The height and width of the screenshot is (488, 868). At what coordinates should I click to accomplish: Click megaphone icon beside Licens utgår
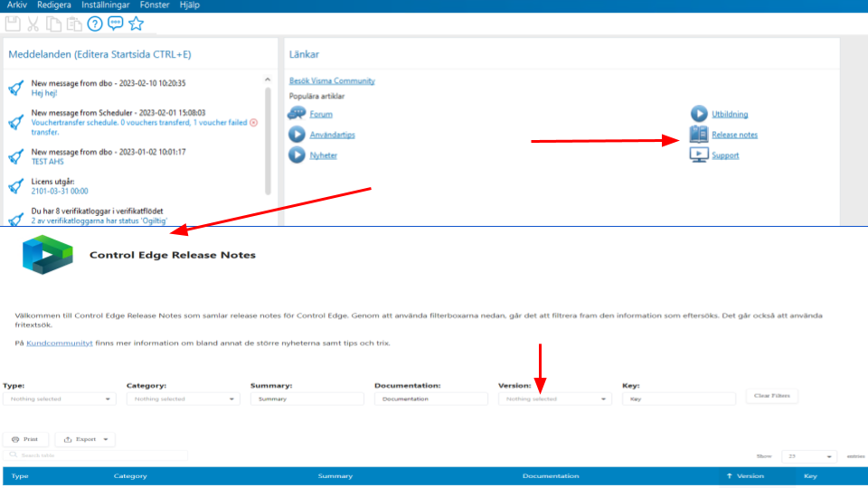click(16, 186)
